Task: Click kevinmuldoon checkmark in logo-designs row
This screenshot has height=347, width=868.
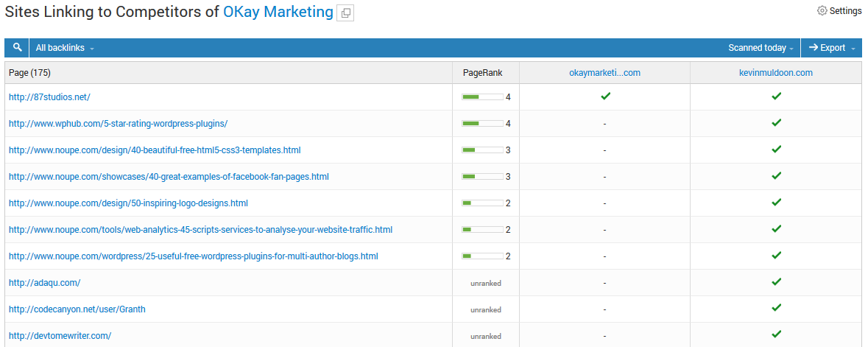Action: click(x=776, y=203)
